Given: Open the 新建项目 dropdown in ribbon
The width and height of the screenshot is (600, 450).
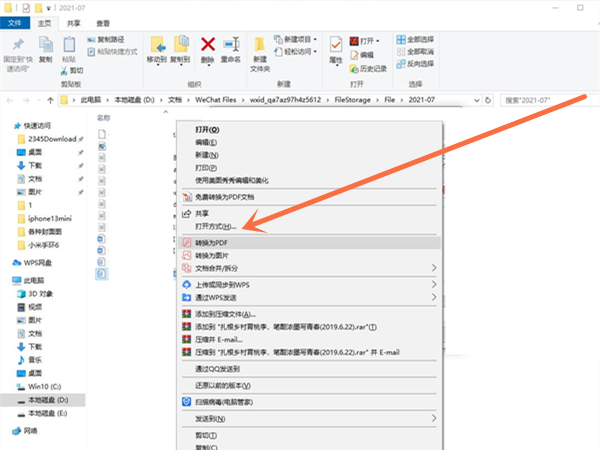Looking at the screenshot, I should coord(300,38).
